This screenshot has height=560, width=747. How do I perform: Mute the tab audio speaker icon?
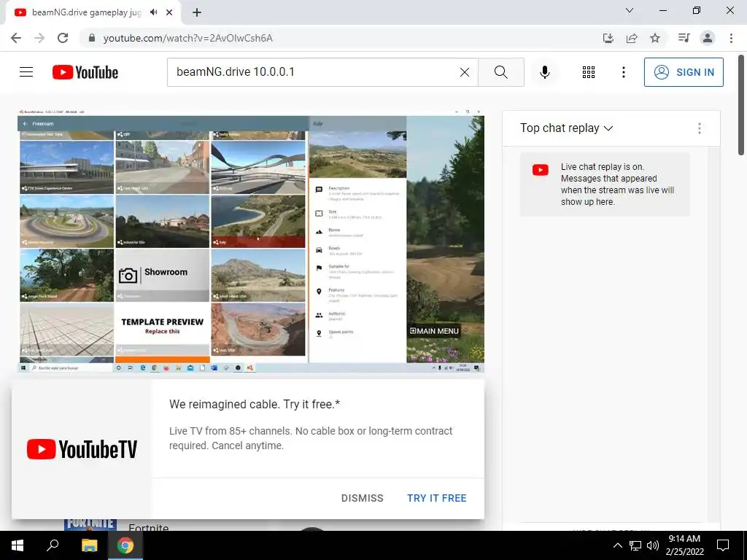[x=153, y=12]
